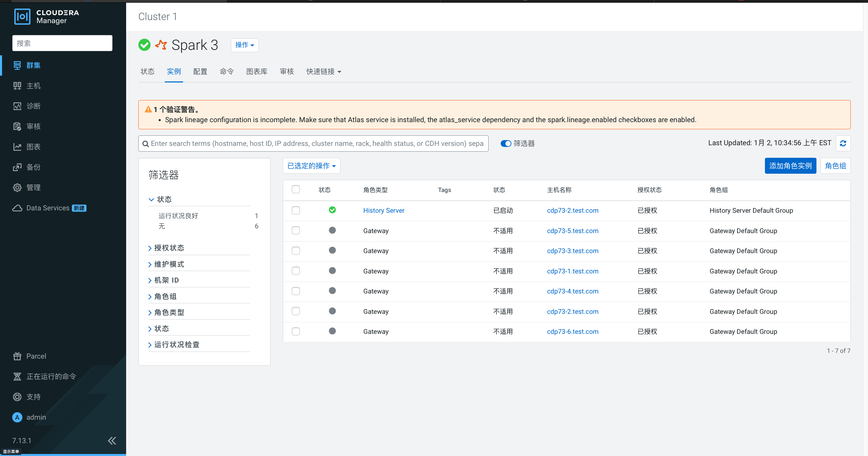Toggle the 筛选器 filter switch off
This screenshot has width=868, height=456.
click(506, 144)
